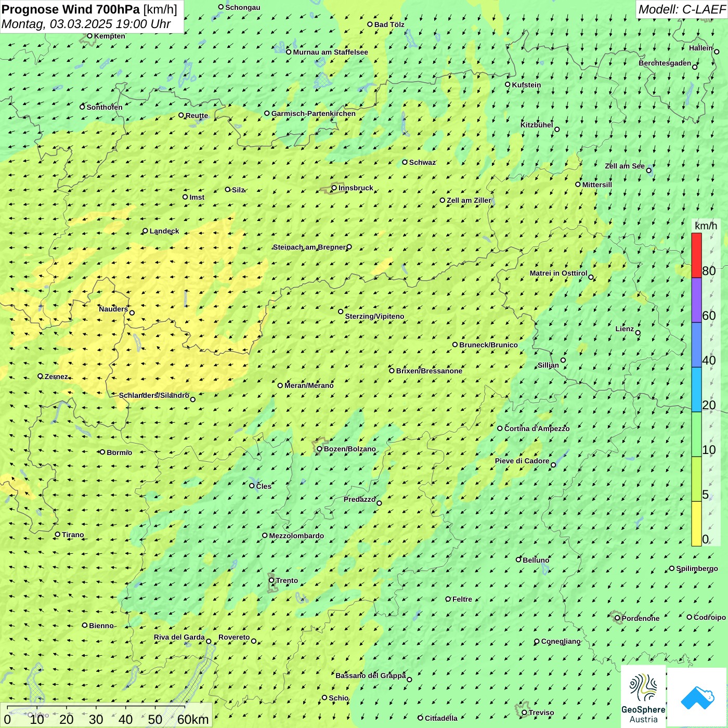
Task: Click the Codroipo label
Action: [x=709, y=617]
